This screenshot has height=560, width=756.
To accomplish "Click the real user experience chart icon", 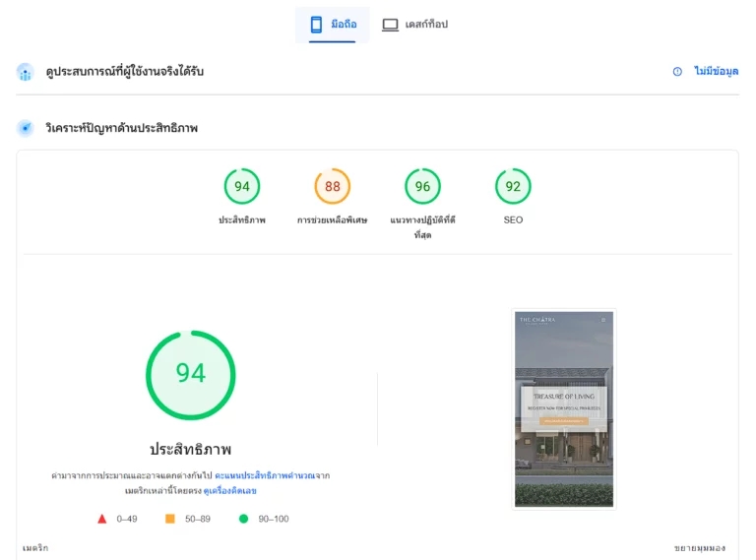I will 25,72.
